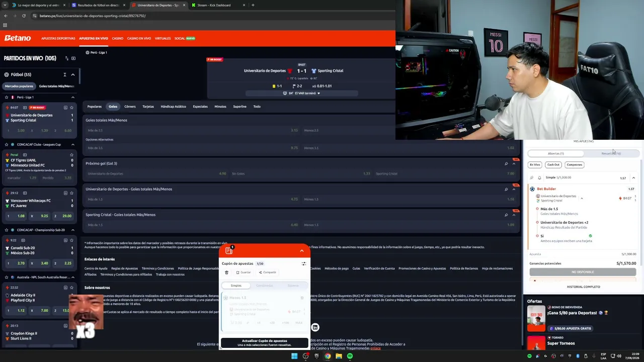
Task: Switch to the Córners markets tab
Action: tap(130, 107)
